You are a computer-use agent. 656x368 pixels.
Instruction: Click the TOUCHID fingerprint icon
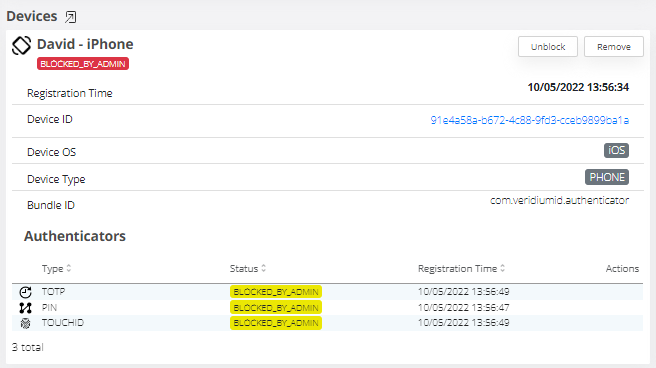click(26, 323)
